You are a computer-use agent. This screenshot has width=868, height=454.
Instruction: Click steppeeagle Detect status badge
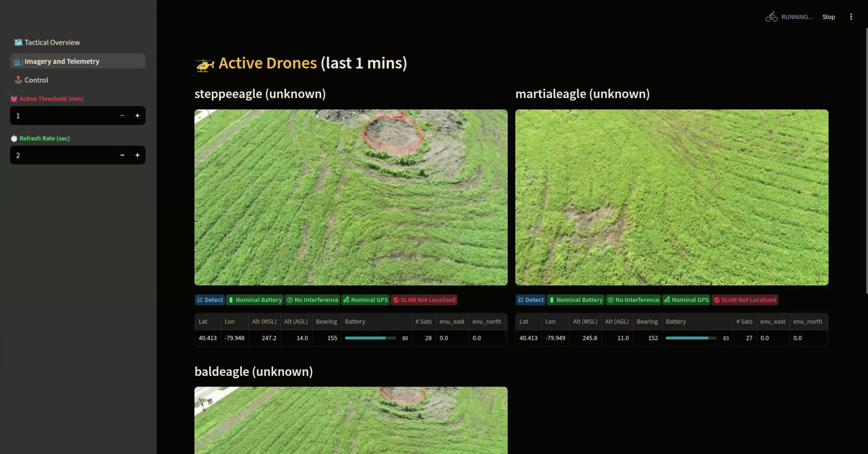click(x=210, y=300)
